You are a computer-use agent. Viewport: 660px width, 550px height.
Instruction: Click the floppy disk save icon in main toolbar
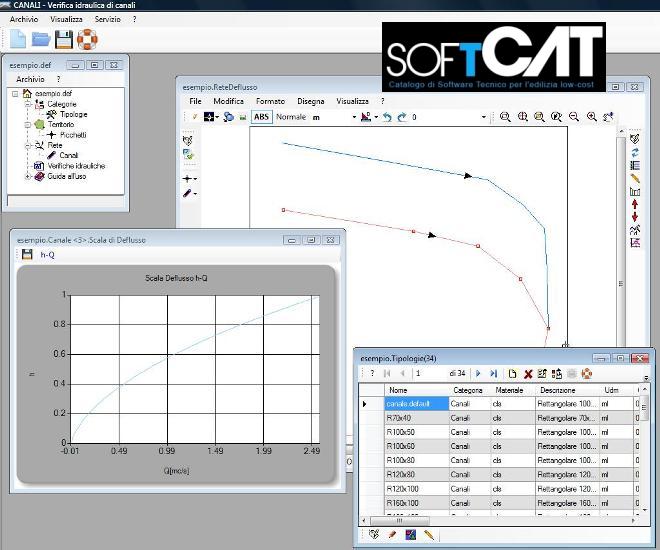click(64, 39)
